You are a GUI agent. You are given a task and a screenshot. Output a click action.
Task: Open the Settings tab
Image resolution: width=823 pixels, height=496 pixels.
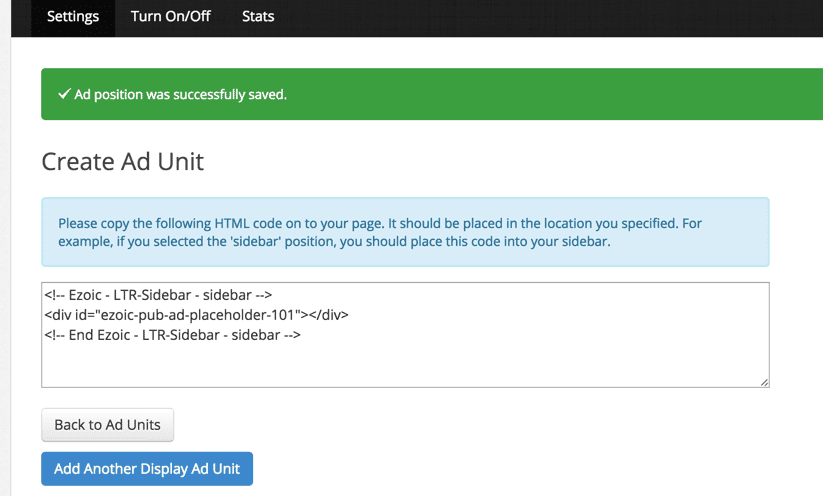tap(73, 17)
